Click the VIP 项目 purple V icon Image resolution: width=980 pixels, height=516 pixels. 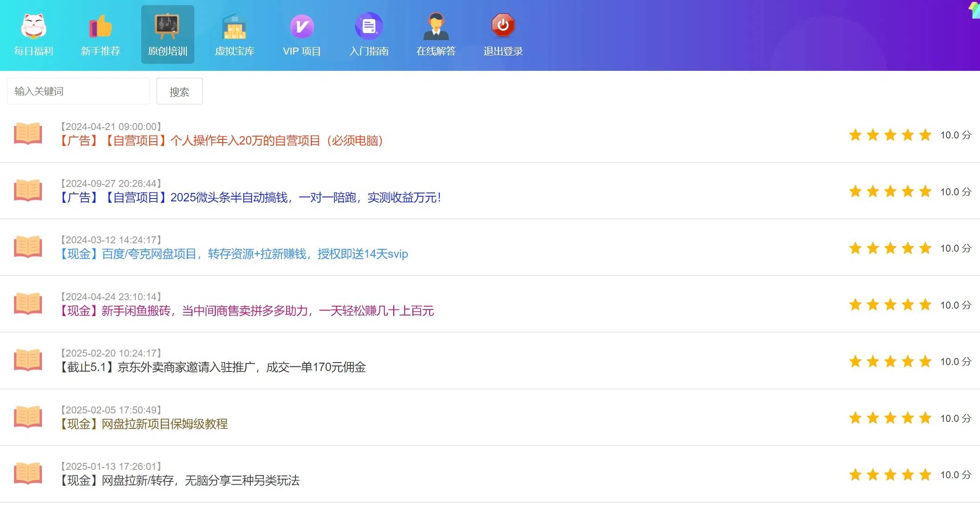click(x=302, y=26)
